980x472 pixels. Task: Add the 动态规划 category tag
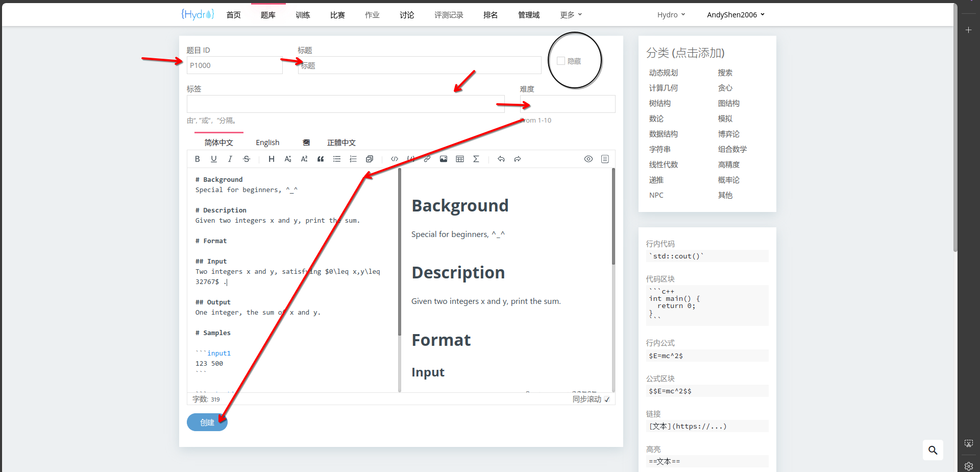tap(663, 73)
